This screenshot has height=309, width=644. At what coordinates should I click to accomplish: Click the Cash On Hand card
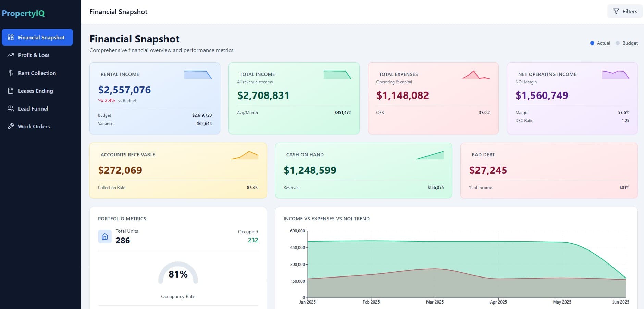(363, 170)
